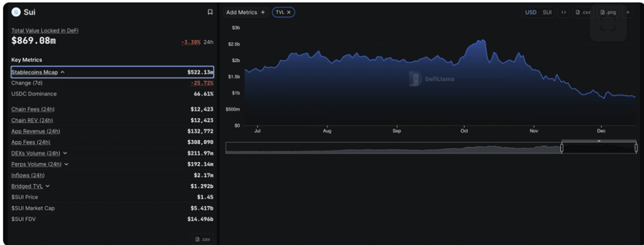This screenshot has height=245, width=644.
Task: Click the -3.30% 24h change
Action: click(191, 42)
